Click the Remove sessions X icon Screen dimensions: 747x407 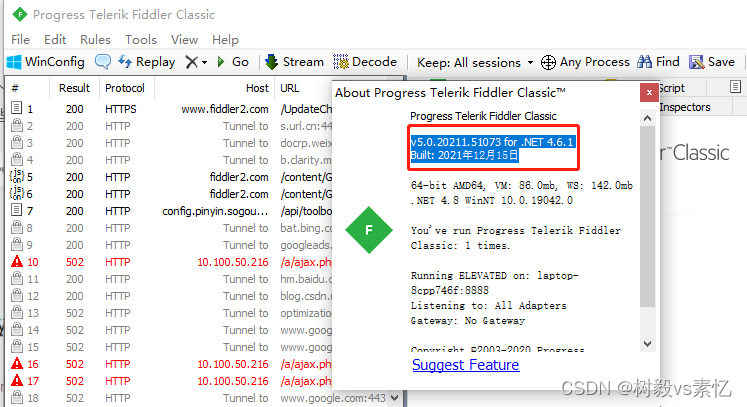click(x=192, y=62)
